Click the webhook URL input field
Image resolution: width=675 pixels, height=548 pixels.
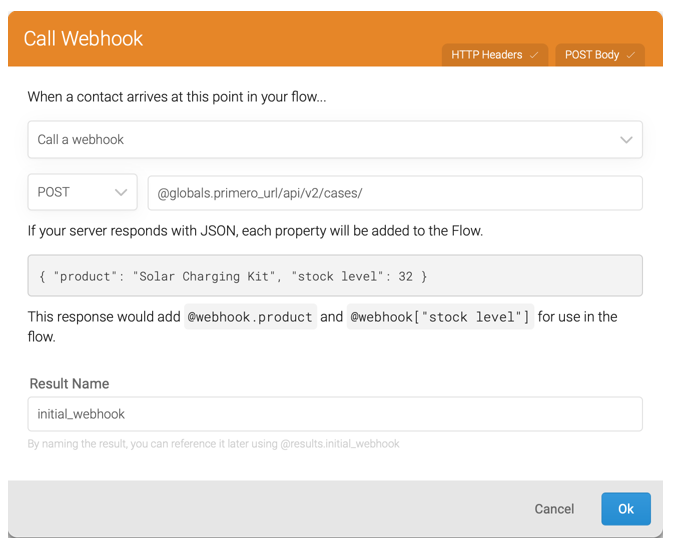[x=395, y=193]
